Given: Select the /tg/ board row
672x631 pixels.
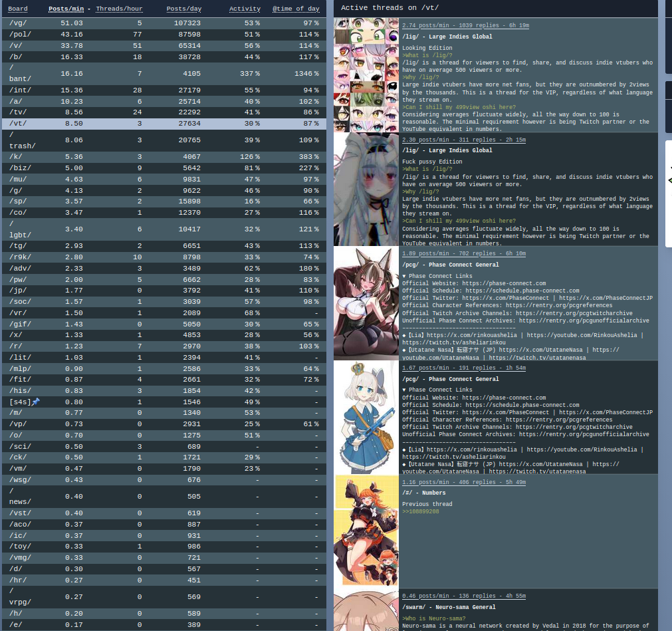Looking at the screenshot, I should [164, 246].
